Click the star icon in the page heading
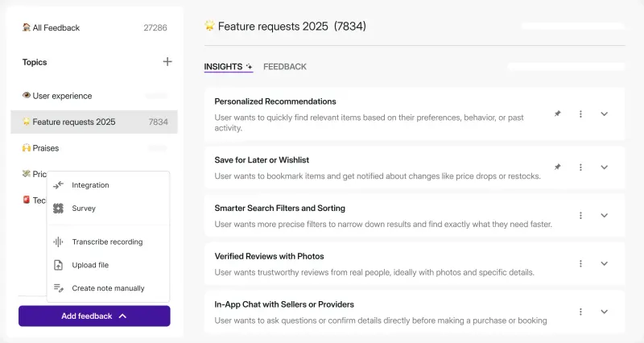This screenshot has height=343, width=644. click(209, 26)
